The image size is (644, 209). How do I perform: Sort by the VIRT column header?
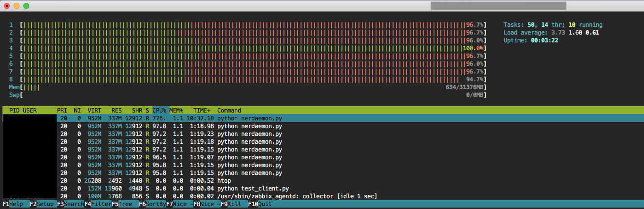pos(95,111)
